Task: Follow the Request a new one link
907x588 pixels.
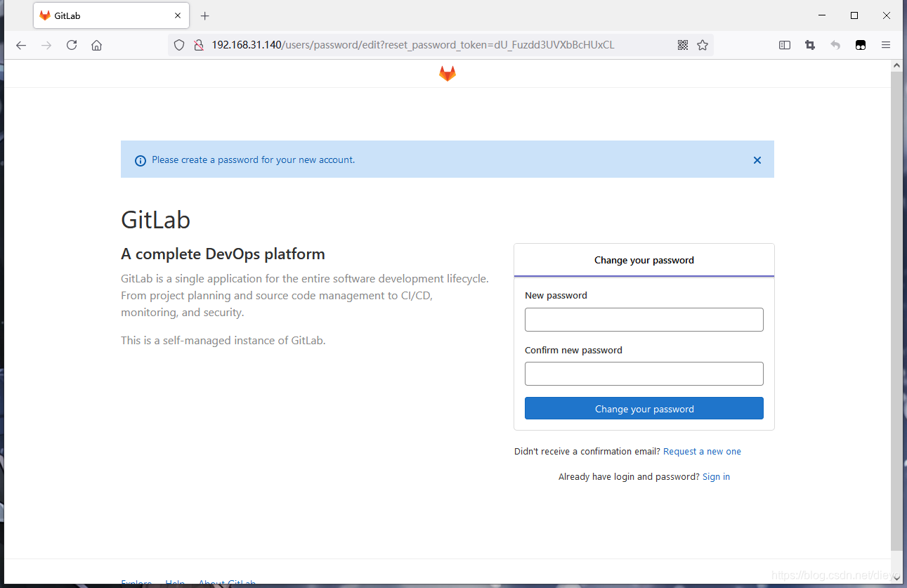Action: pos(702,452)
